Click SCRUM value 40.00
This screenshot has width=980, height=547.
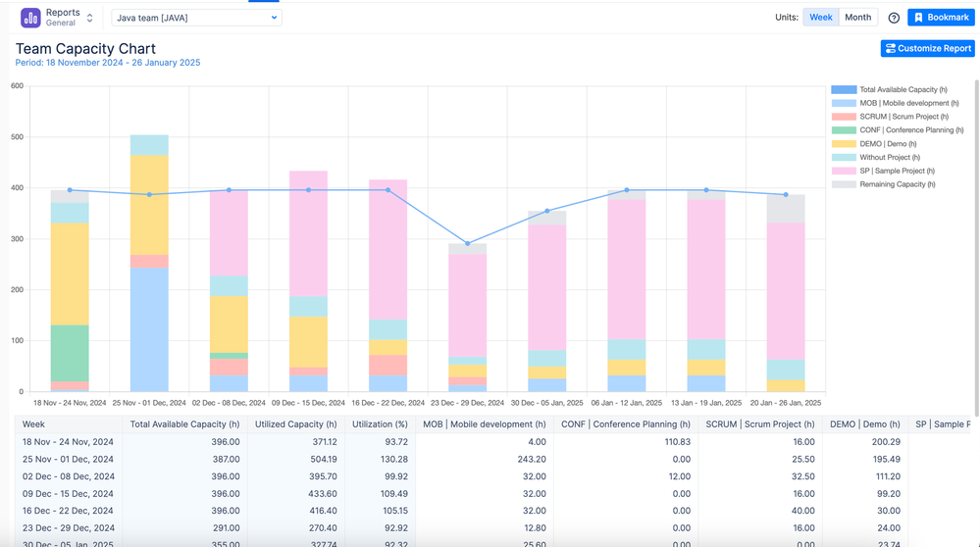(803, 511)
